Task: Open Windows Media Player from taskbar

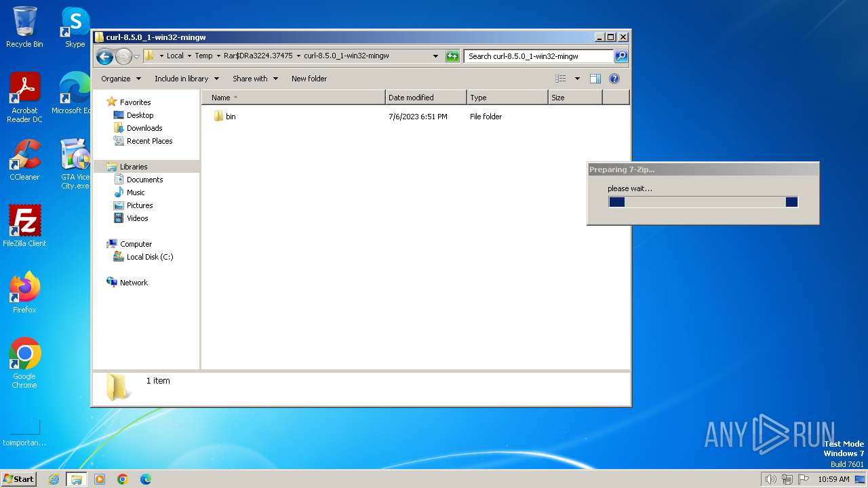Action: pyautogui.click(x=100, y=479)
